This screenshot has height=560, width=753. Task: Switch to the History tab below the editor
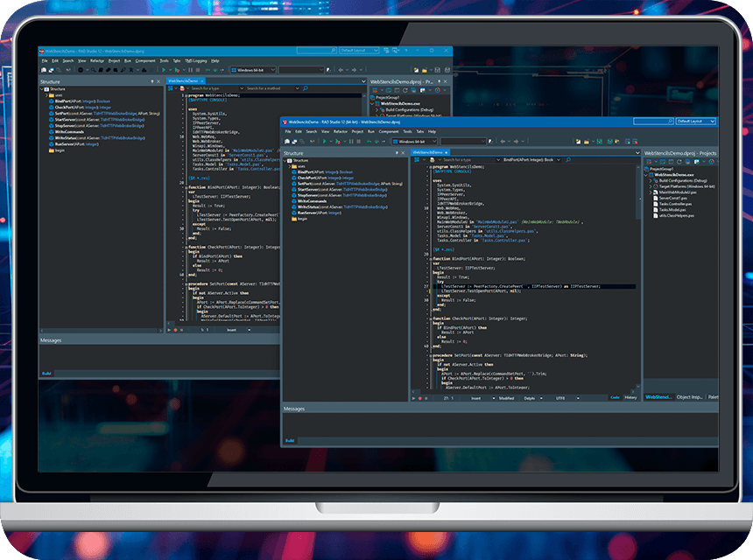[629, 396]
